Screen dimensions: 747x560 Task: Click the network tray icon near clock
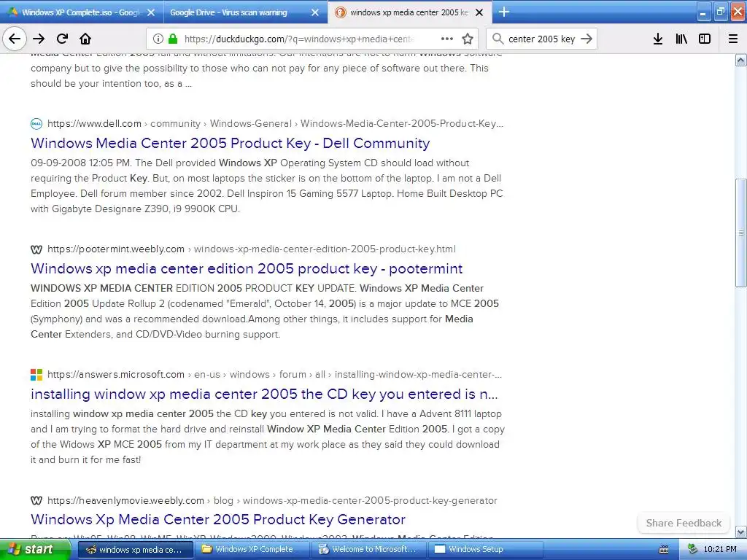[692, 549]
